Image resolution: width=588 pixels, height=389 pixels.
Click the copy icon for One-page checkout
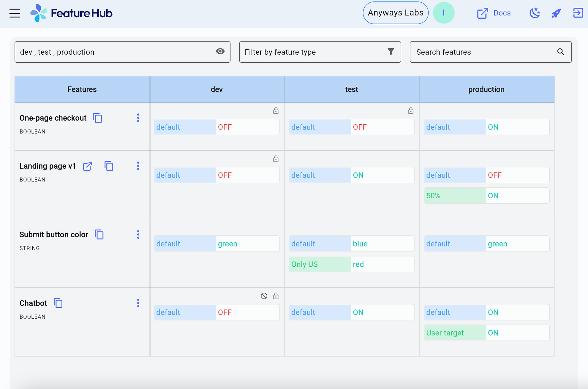(x=98, y=118)
